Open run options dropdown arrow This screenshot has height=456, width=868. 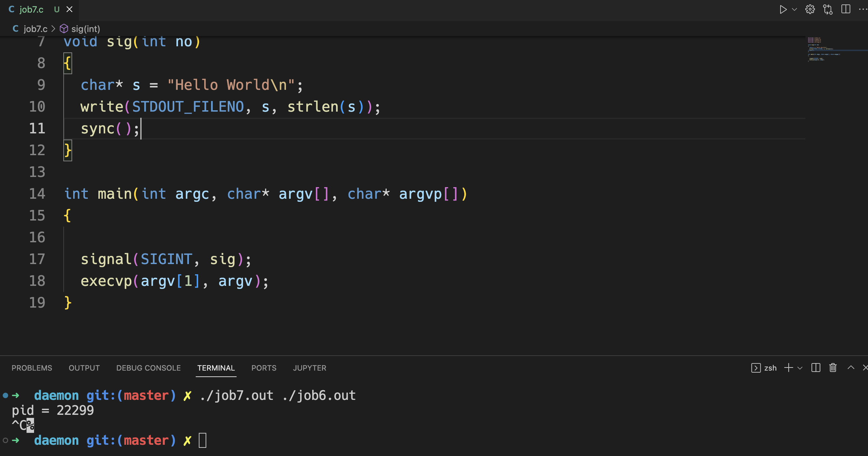point(794,9)
